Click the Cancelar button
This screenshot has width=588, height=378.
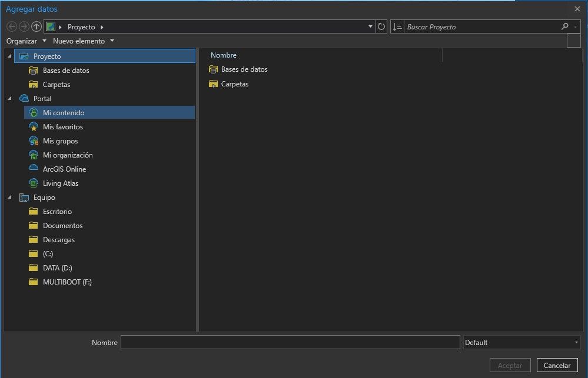(x=557, y=365)
